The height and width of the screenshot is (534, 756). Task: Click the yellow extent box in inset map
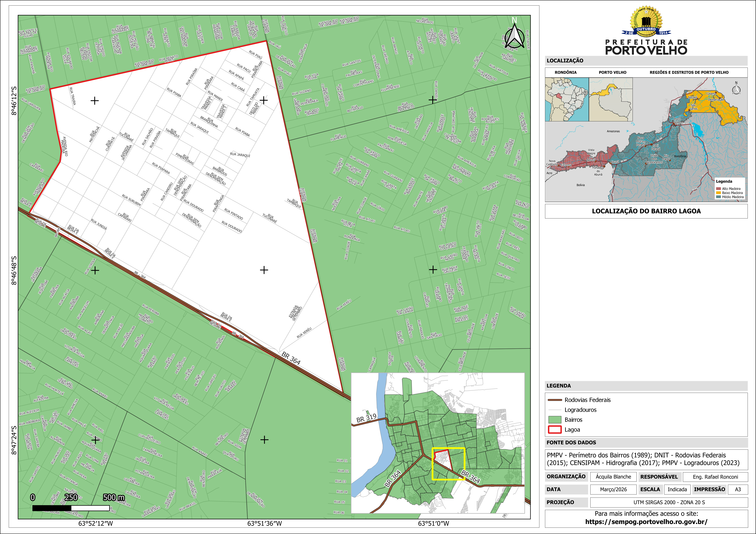(x=448, y=464)
